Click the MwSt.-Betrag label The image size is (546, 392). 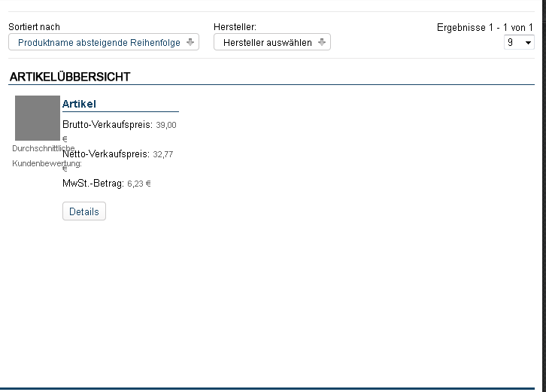tap(93, 183)
